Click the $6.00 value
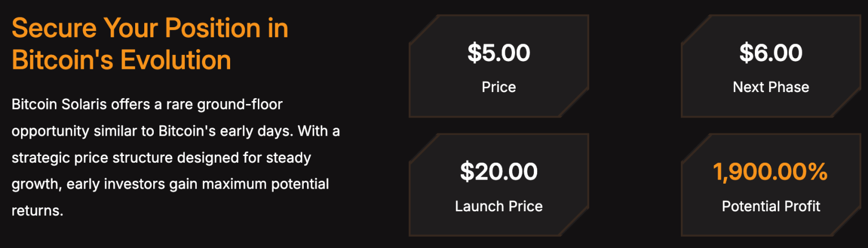 771,53
